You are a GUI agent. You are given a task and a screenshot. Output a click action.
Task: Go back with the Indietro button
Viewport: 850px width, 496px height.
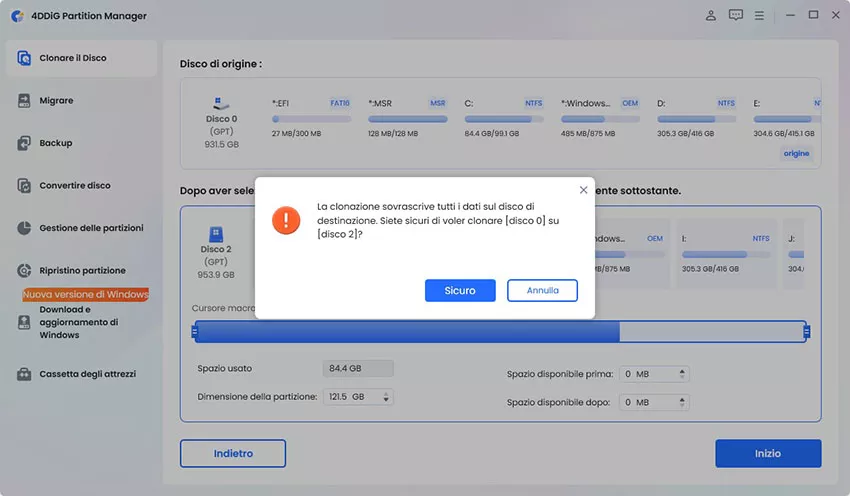pyautogui.click(x=233, y=454)
